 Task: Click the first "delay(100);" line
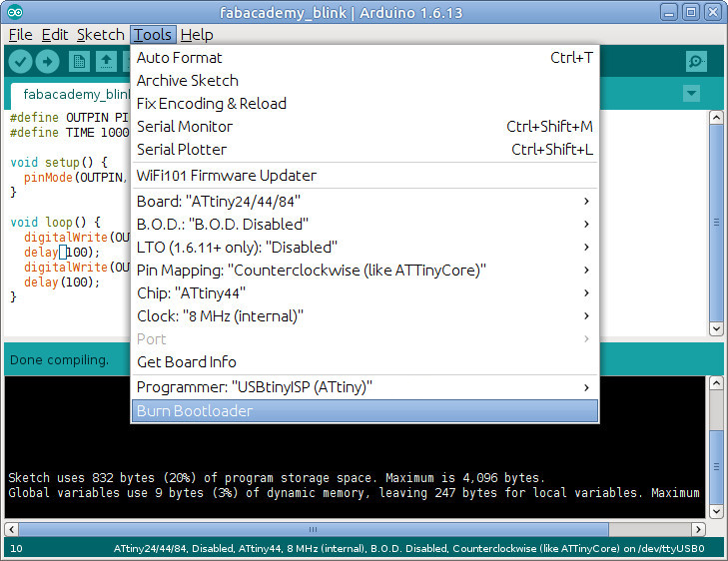click(x=62, y=253)
